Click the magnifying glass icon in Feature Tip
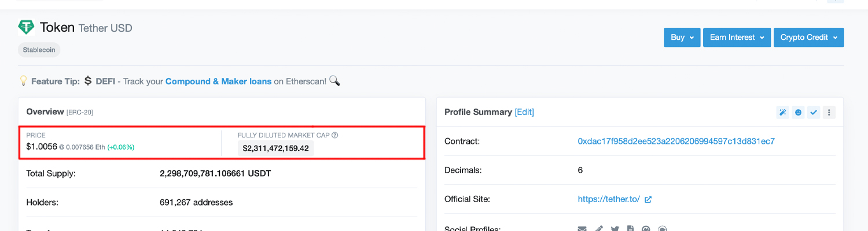868x231 pixels. coord(334,81)
